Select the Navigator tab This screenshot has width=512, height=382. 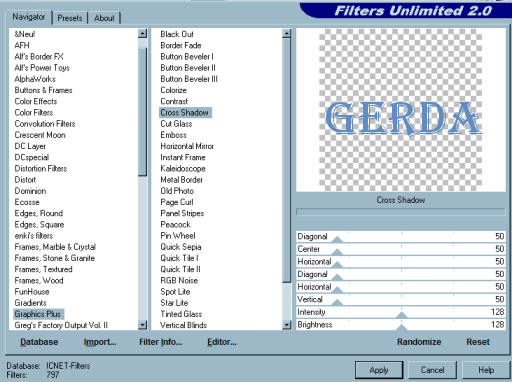coord(29,17)
